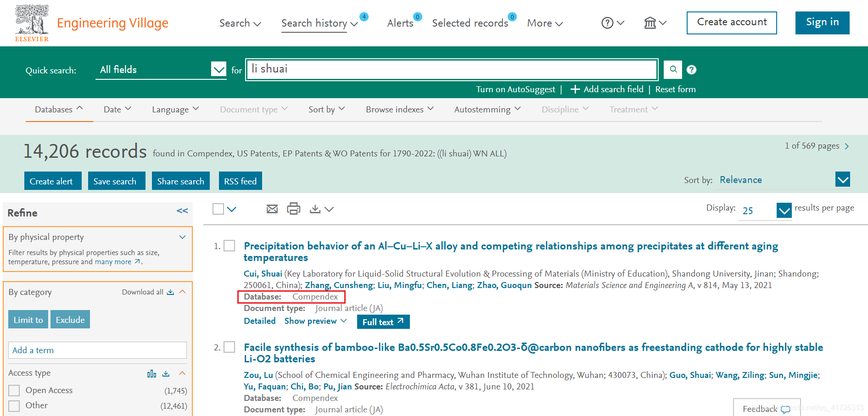
Task: Toggle select-all results checkbox
Action: [x=218, y=209]
